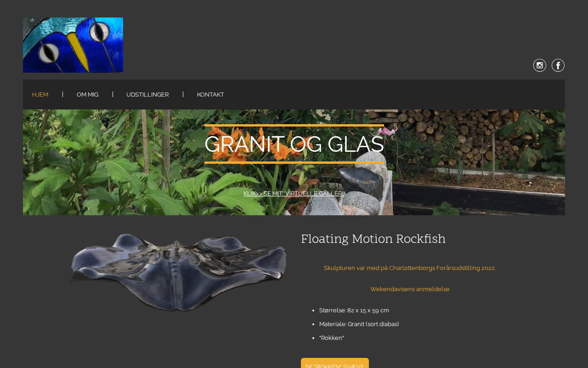View the Rockfish sculpture image

tap(178, 272)
